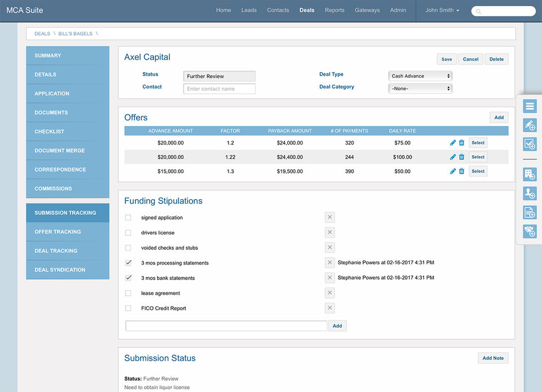Go to Home in top navigation
The width and height of the screenshot is (542, 392).
(x=224, y=10)
